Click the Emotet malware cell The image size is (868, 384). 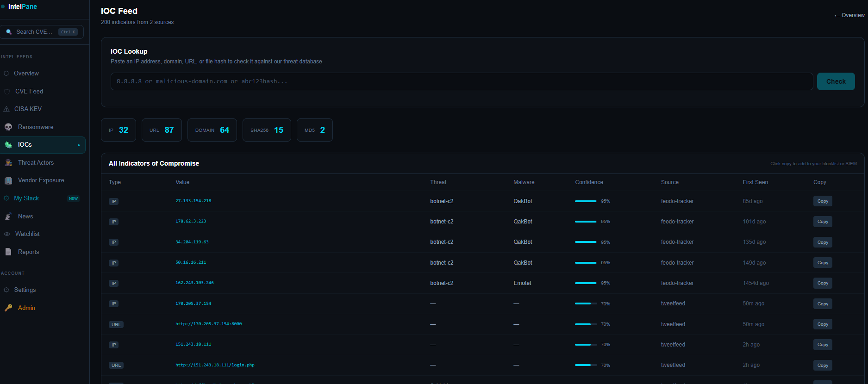pyautogui.click(x=522, y=283)
